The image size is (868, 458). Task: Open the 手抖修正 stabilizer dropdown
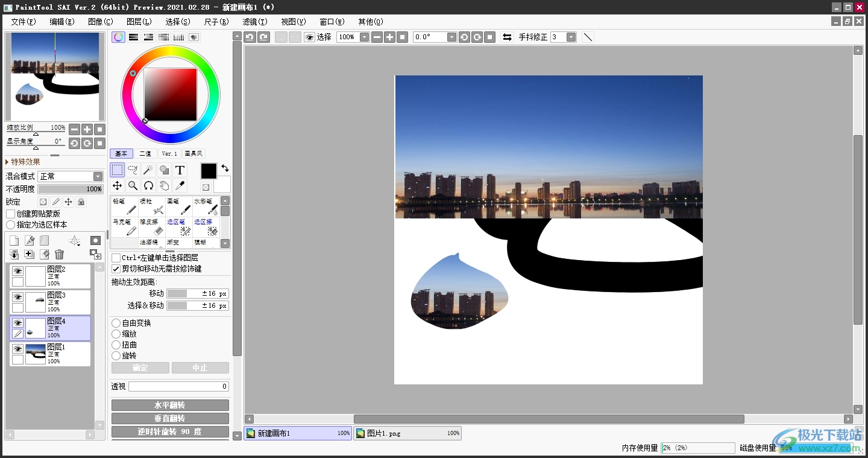coord(571,37)
